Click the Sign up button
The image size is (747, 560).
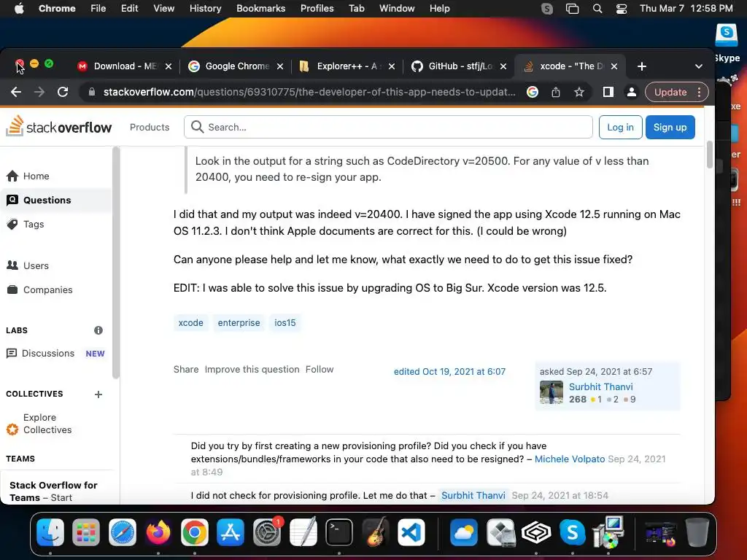point(670,127)
